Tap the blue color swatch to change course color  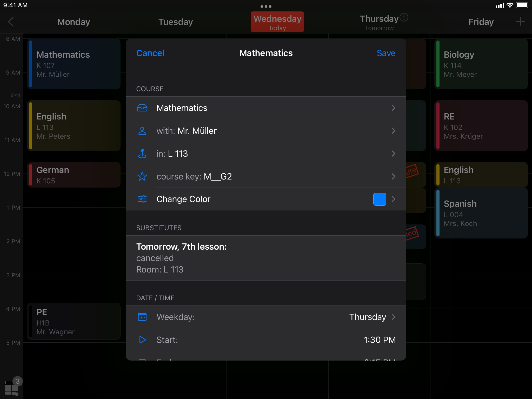pyautogui.click(x=380, y=199)
